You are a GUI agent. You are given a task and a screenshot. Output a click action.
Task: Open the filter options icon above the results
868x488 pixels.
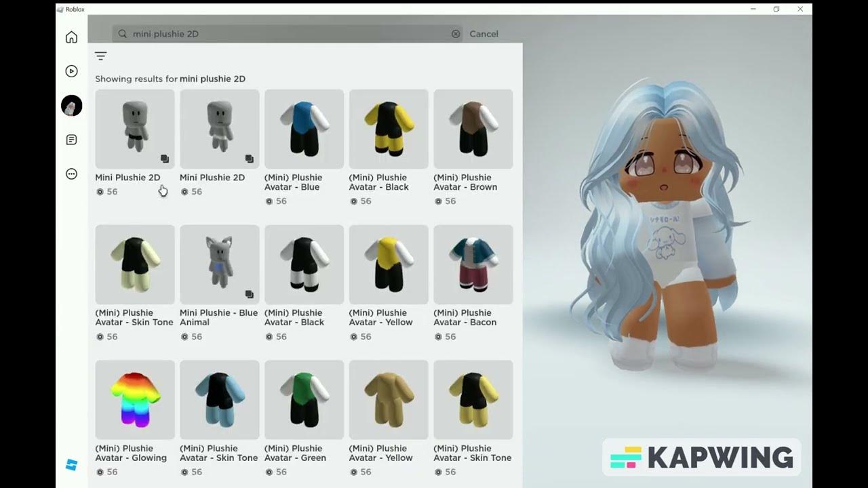[101, 56]
